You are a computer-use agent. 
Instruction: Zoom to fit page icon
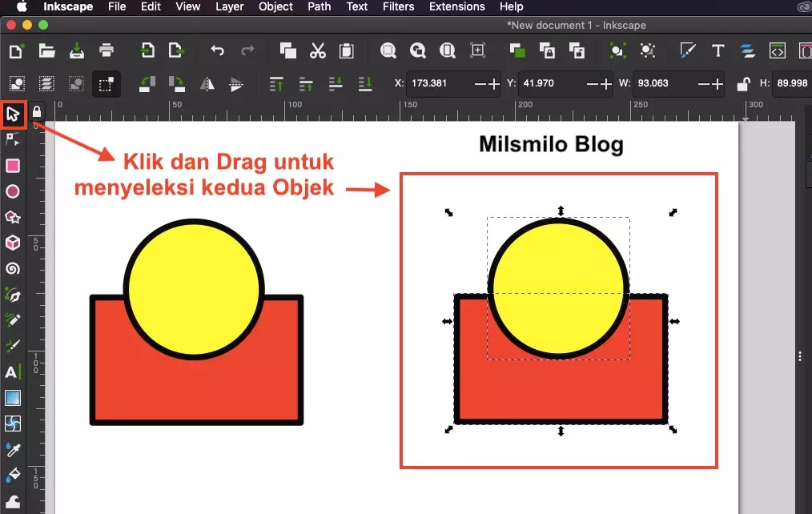tap(448, 50)
